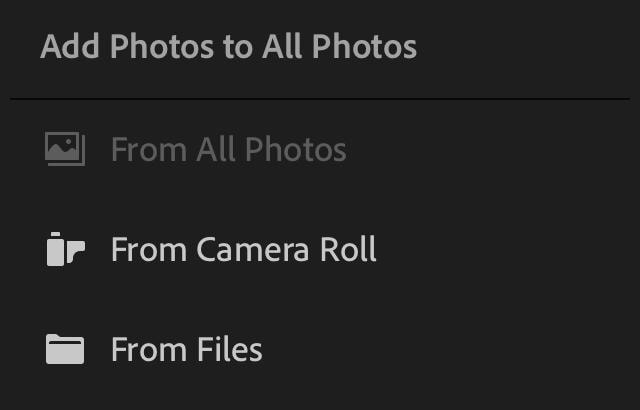Open the camera roll import source
Viewport: 640px width, 410px height.
pyautogui.click(x=320, y=249)
